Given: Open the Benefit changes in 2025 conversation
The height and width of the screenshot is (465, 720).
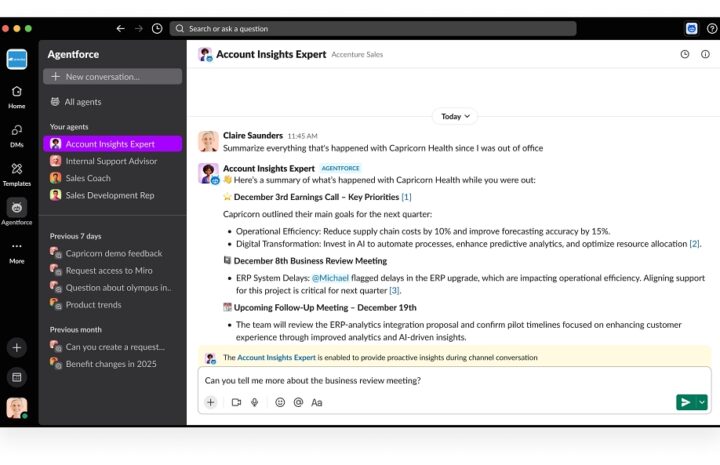Looking at the screenshot, I should point(112,364).
